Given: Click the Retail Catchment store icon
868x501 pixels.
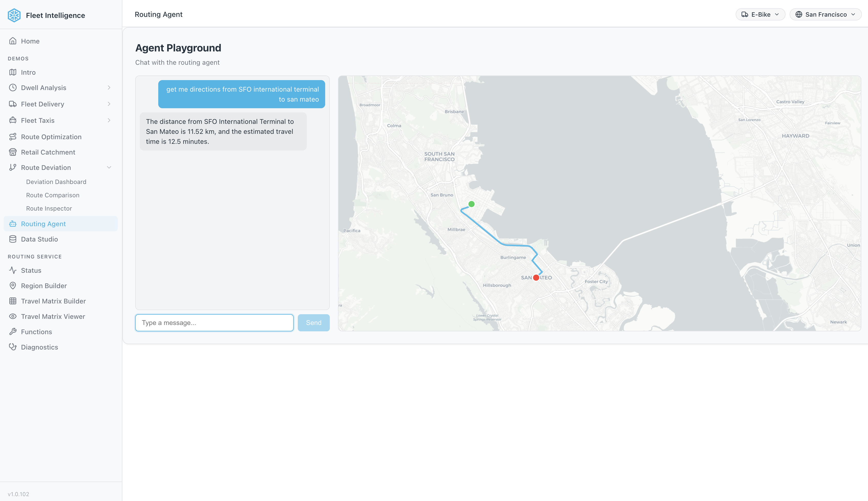Looking at the screenshot, I should 13,152.
